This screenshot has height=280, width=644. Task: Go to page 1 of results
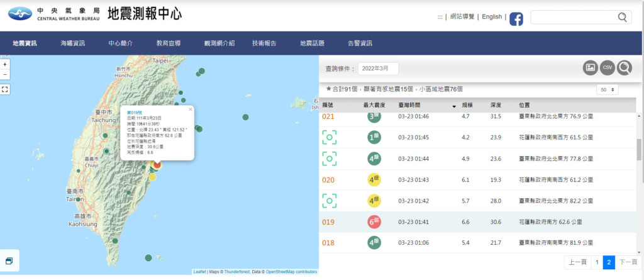(596, 262)
